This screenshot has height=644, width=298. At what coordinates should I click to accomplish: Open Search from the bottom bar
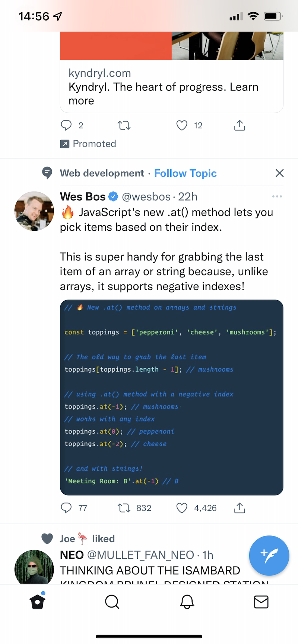112,602
